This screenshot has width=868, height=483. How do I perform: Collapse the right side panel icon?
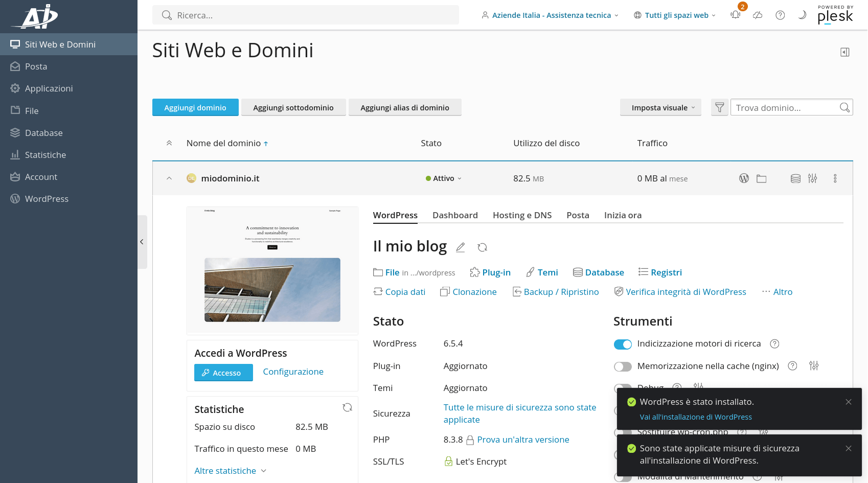tap(845, 52)
